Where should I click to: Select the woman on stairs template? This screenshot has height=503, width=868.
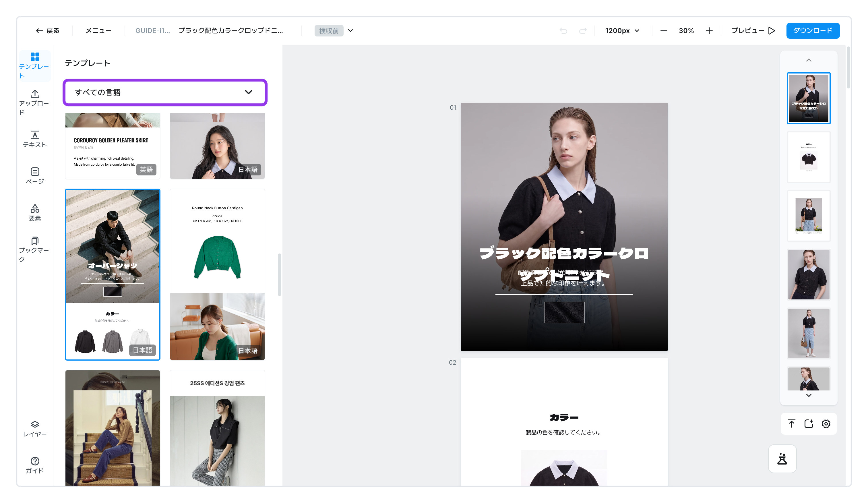[113, 428]
